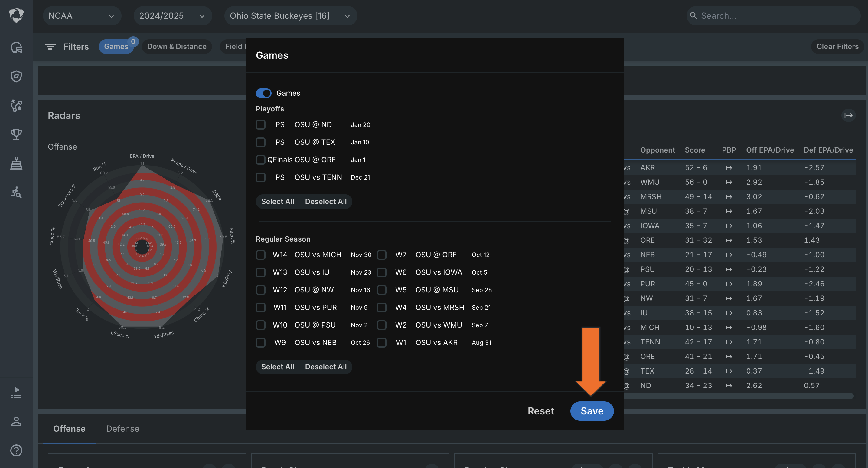
Task: Click the expand panel arrow icon
Action: pyautogui.click(x=848, y=115)
